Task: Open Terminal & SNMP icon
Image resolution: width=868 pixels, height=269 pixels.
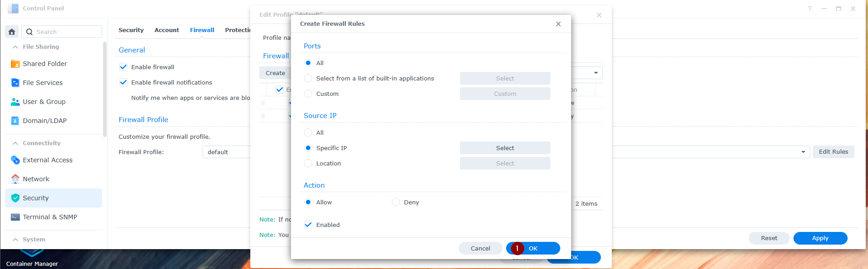Action: (15, 217)
